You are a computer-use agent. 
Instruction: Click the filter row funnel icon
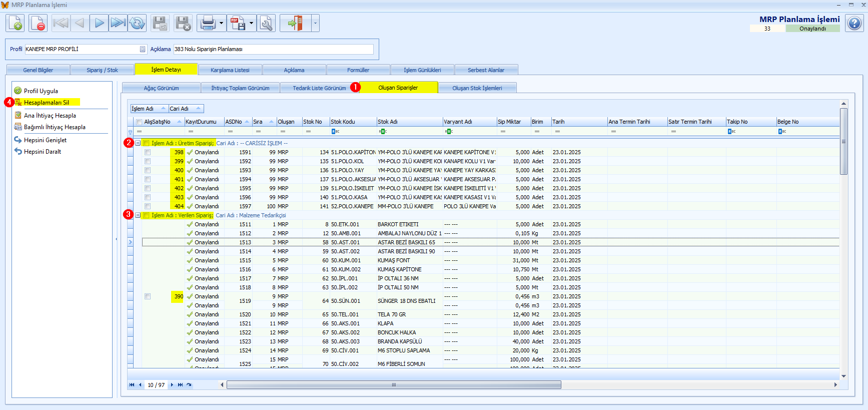(130, 132)
